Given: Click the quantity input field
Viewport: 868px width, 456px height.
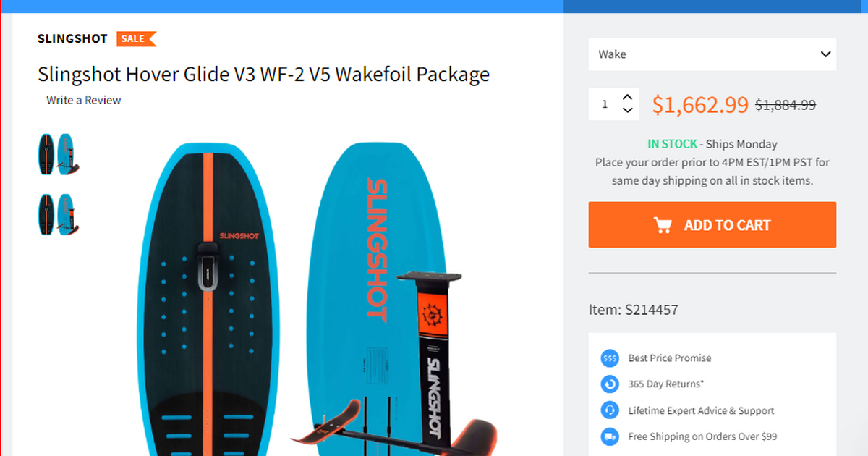Looking at the screenshot, I should (x=605, y=104).
